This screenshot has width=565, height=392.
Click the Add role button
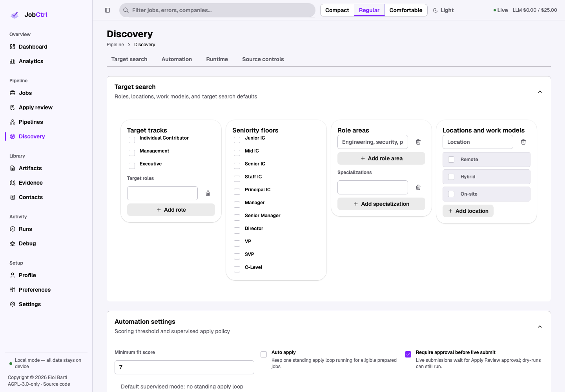click(171, 210)
